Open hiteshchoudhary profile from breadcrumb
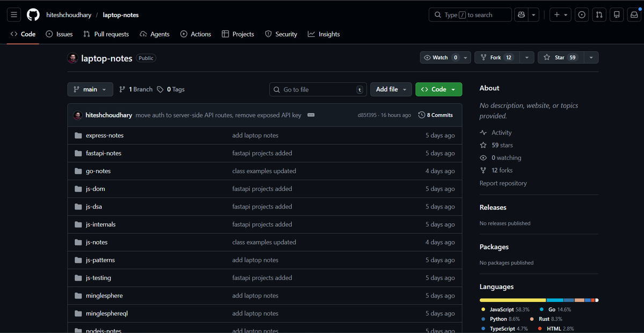 69,15
